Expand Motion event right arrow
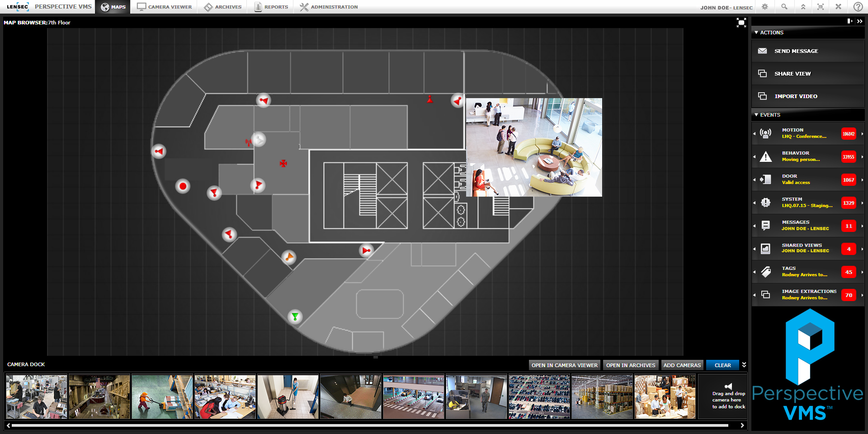This screenshot has height=434, width=868. (862, 134)
